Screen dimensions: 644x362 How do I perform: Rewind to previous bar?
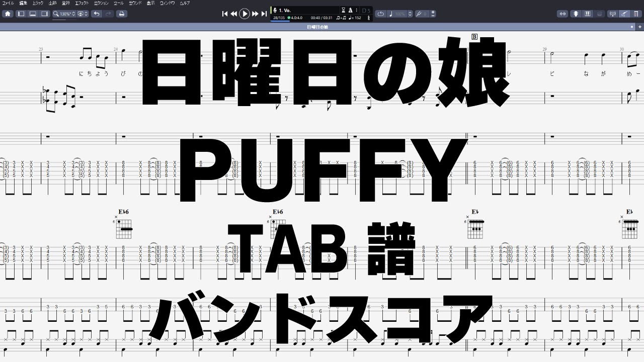(233, 14)
